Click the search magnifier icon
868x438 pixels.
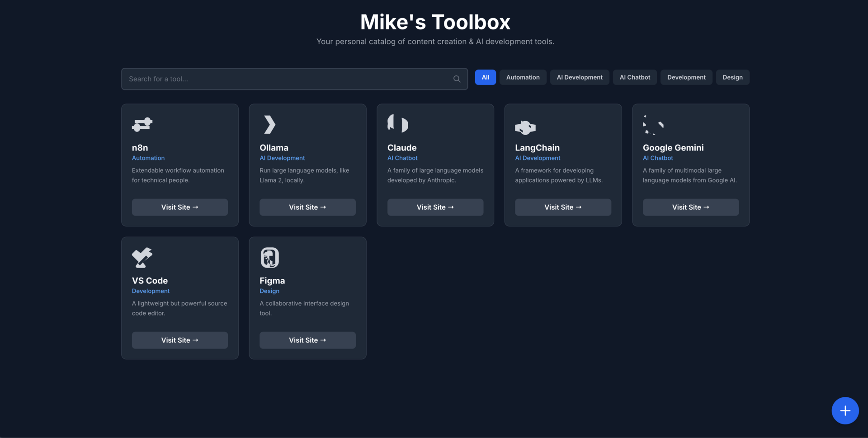click(x=457, y=79)
